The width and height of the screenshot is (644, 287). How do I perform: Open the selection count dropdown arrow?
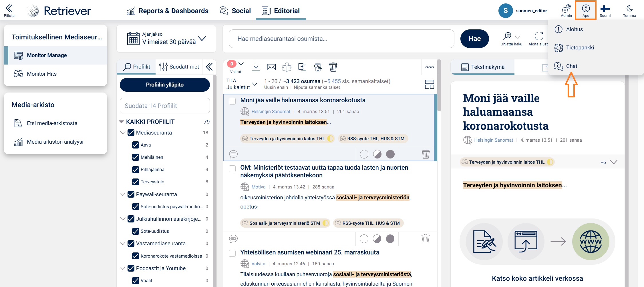tap(241, 64)
